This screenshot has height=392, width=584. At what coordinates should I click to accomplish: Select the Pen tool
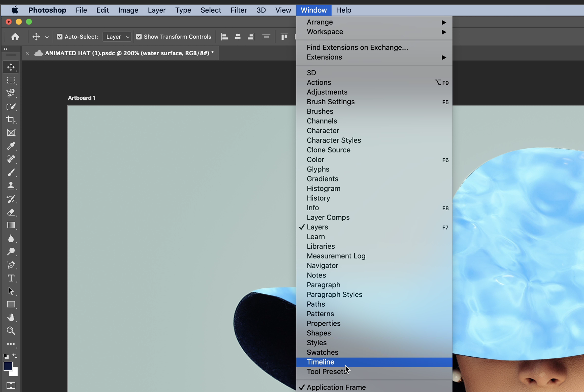tap(11, 265)
